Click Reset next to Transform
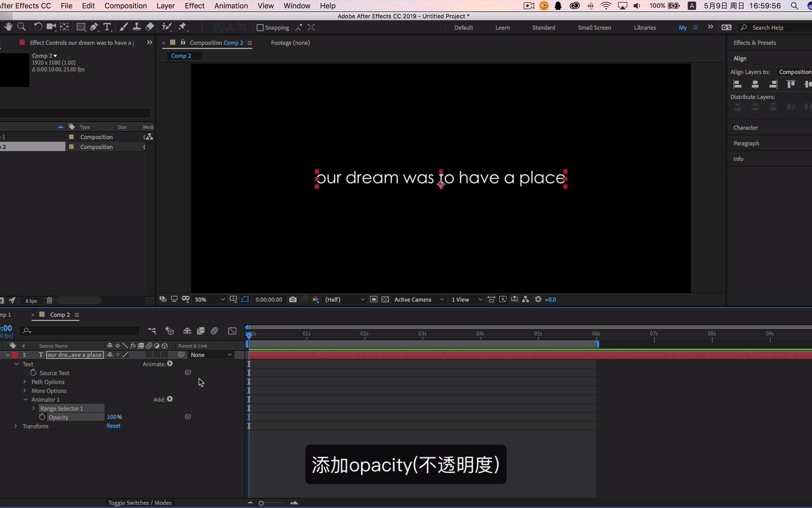The width and height of the screenshot is (812, 508). tap(113, 426)
